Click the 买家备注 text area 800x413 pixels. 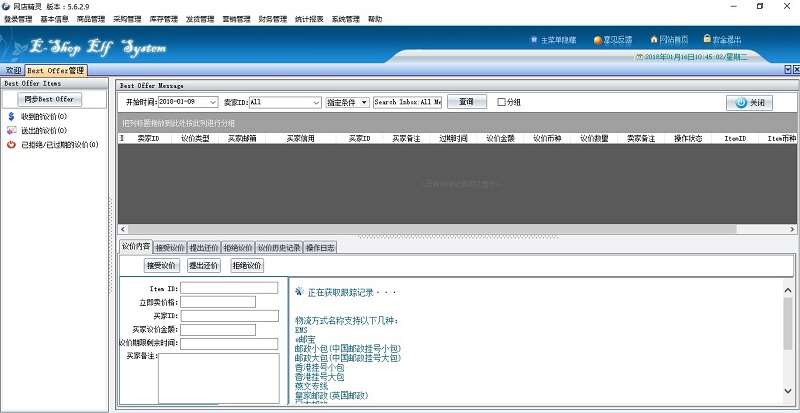[219, 378]
